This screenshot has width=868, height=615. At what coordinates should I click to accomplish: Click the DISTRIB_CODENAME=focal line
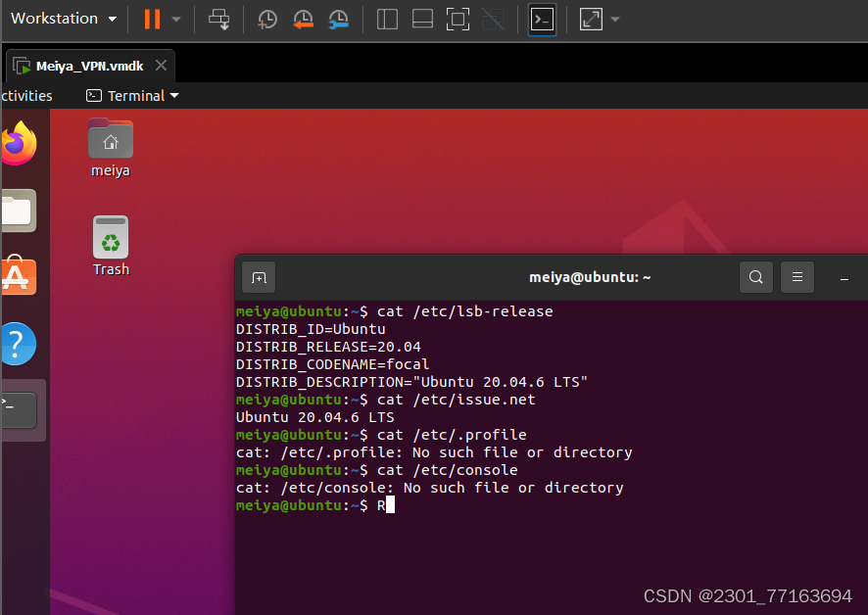[x=333, y=365]
